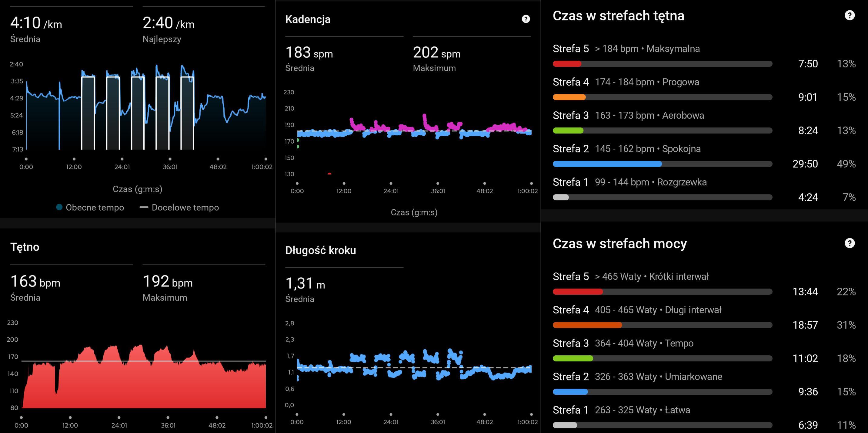The height and width of the screenshot is (433, 868).
Task: Click red Strefa 5 Krótki interwał power bar
Action: click(x=578, y=292)
